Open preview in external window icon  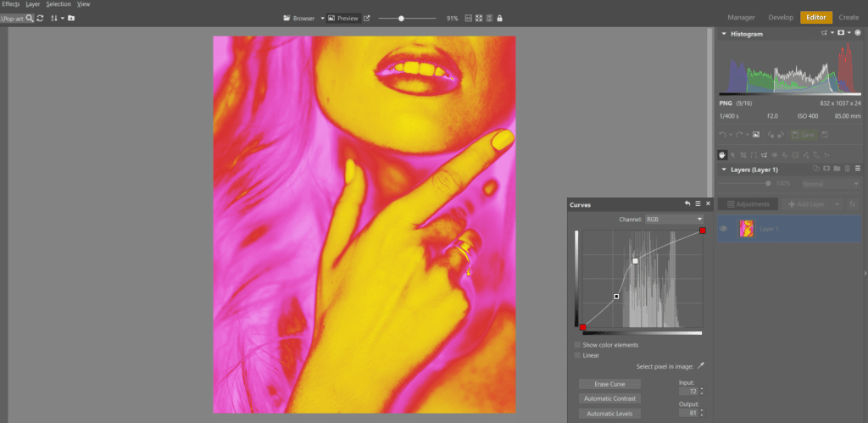coord(367,18)
